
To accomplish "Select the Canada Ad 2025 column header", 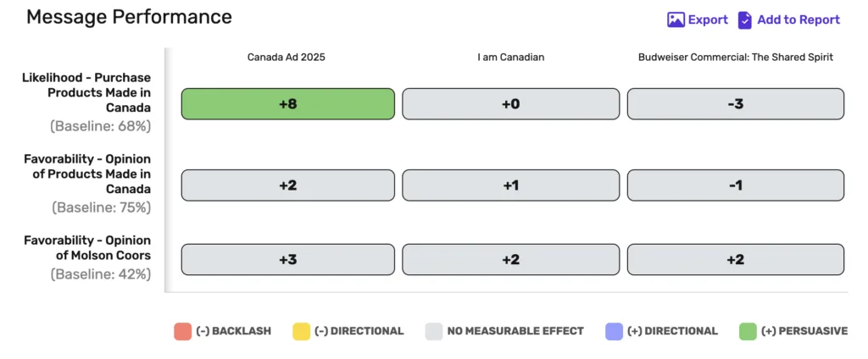I will coord(287,57).
